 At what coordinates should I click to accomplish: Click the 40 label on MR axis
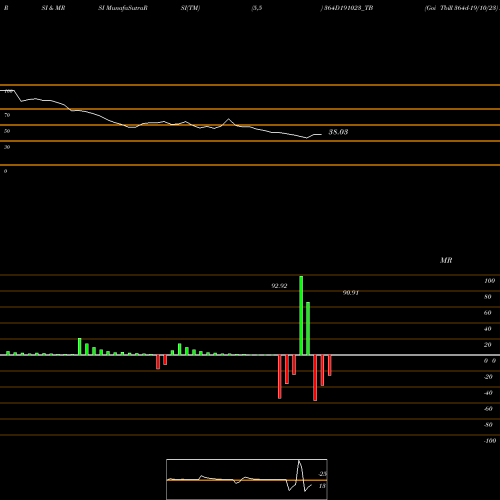(488, 329)
